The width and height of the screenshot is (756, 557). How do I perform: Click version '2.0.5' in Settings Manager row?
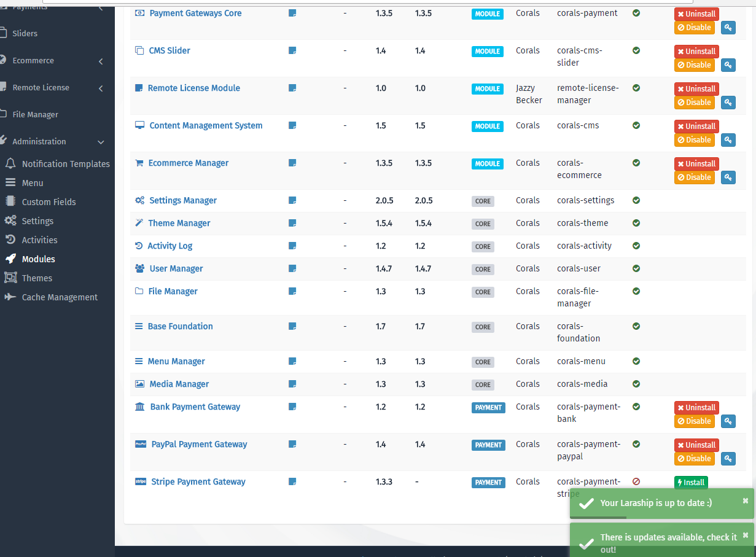tap(384, 200)
